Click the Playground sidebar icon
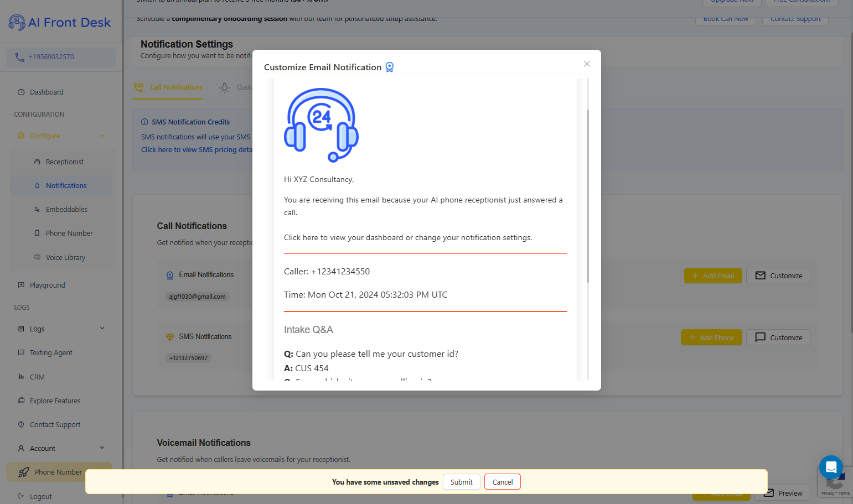This screenshot has width=853, height=504. point(21,285)
